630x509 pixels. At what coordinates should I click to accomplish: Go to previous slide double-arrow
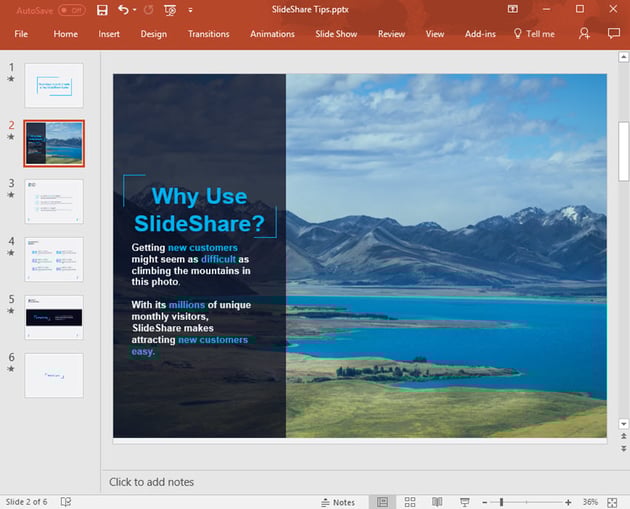coord(623,436)
